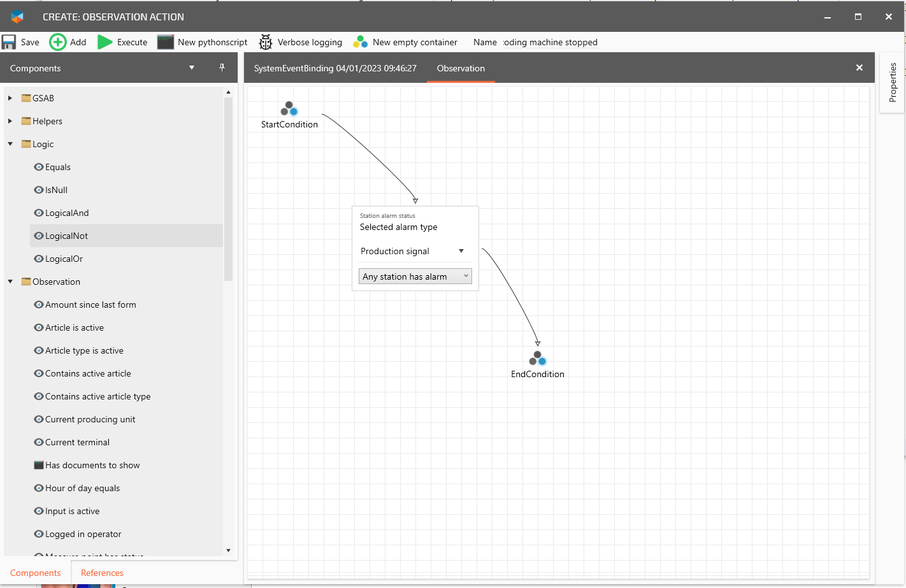Click the New empty container icon
Viewport: 906px width, 588px height.
361,42
